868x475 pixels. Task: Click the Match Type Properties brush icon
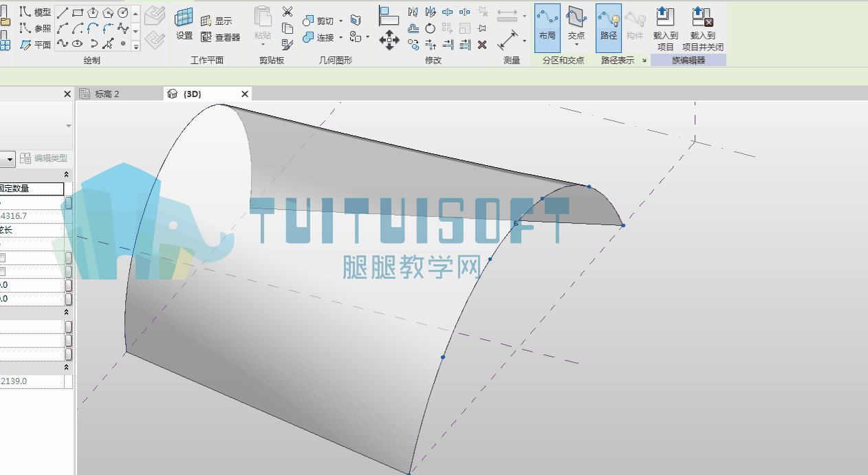coord(287,44)
